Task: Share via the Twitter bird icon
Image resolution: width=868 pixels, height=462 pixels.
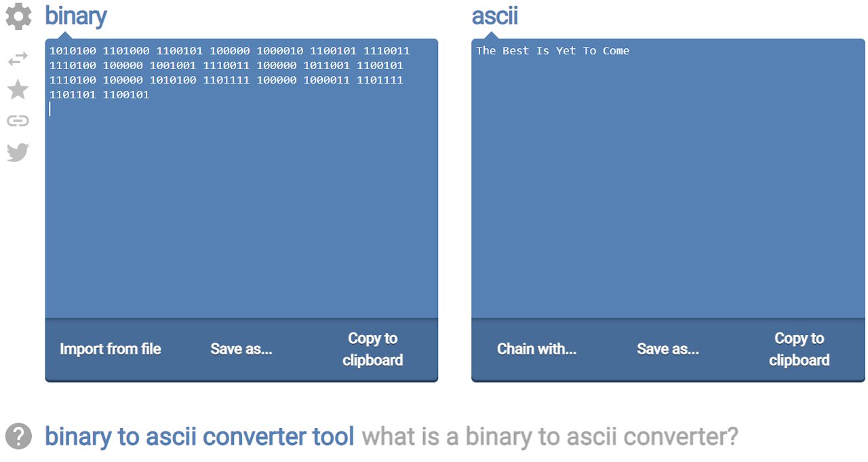Action: pos(18,153)
